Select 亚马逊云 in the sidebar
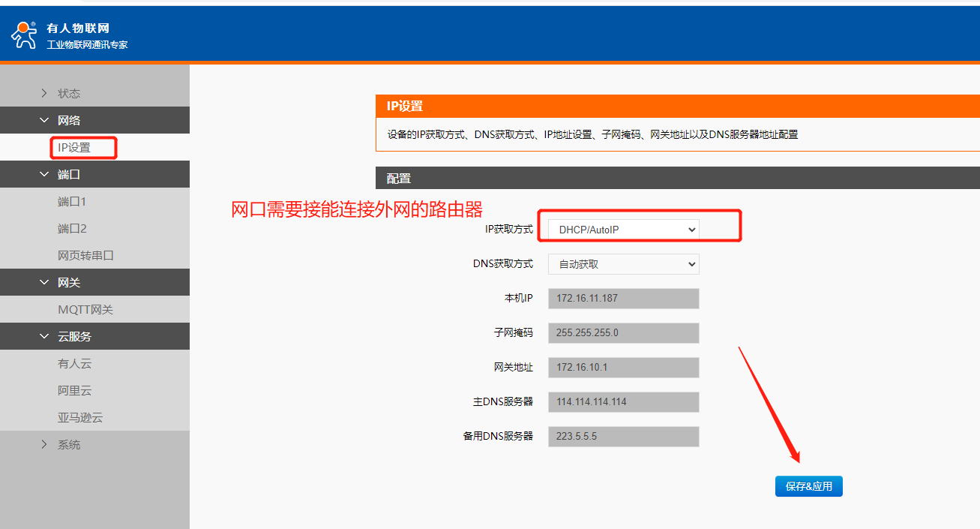980x529 pixels. point(80,418)
